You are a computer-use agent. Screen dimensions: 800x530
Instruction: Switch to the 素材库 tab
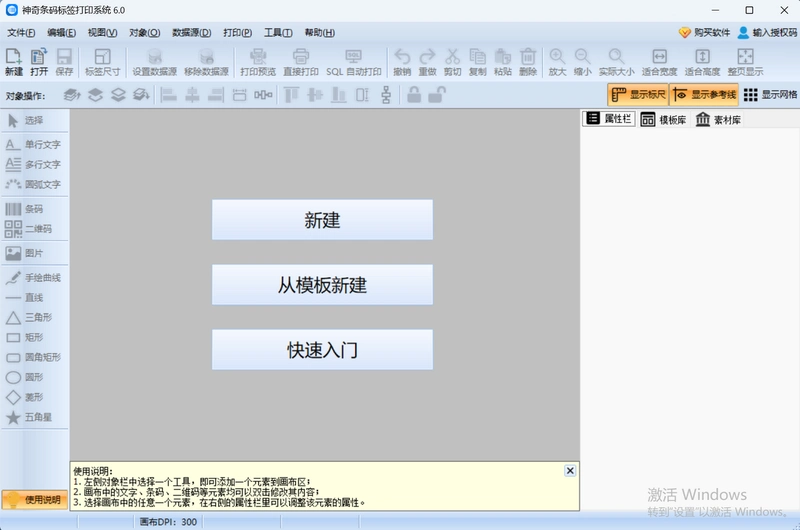pos(718,120)
